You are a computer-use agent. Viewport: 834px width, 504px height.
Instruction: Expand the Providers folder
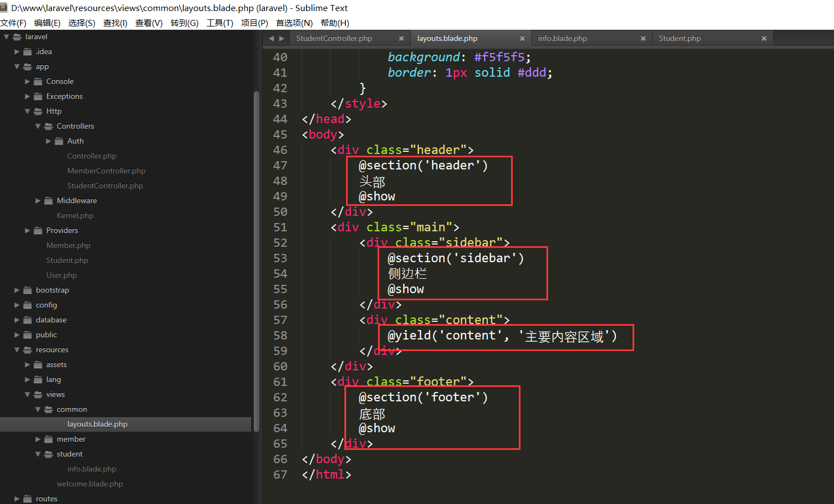coord(27,230)
